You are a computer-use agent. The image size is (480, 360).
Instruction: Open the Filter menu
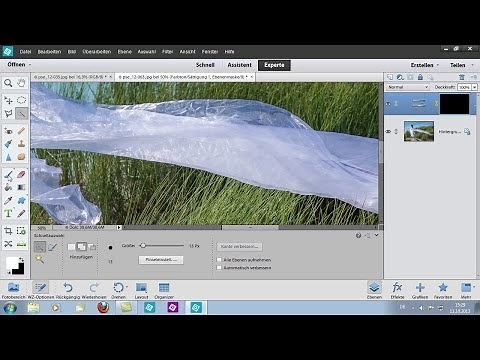click(168, 52)
